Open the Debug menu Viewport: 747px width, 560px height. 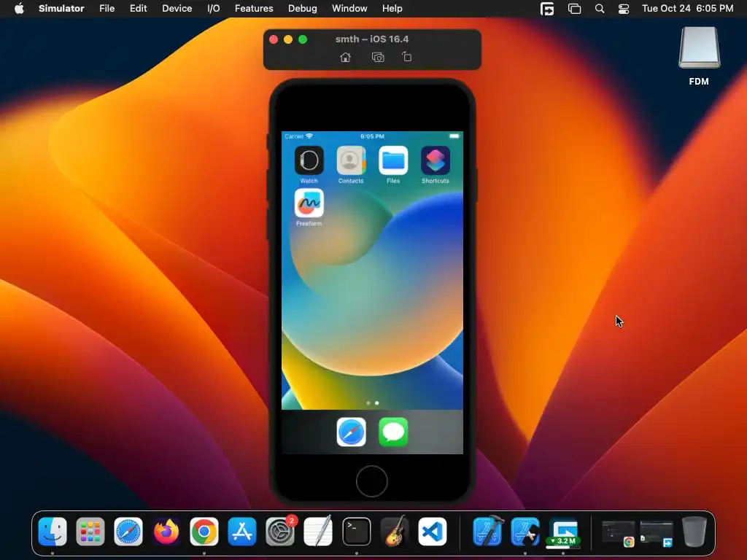pyautogui.click(x=303, y=9)
